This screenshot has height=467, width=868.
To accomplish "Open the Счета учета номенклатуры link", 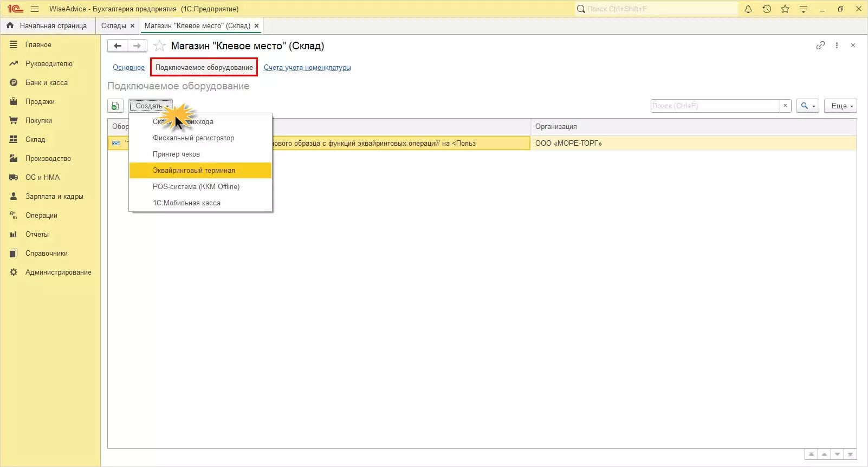I will pyautogui.click(x=307, y=68).
